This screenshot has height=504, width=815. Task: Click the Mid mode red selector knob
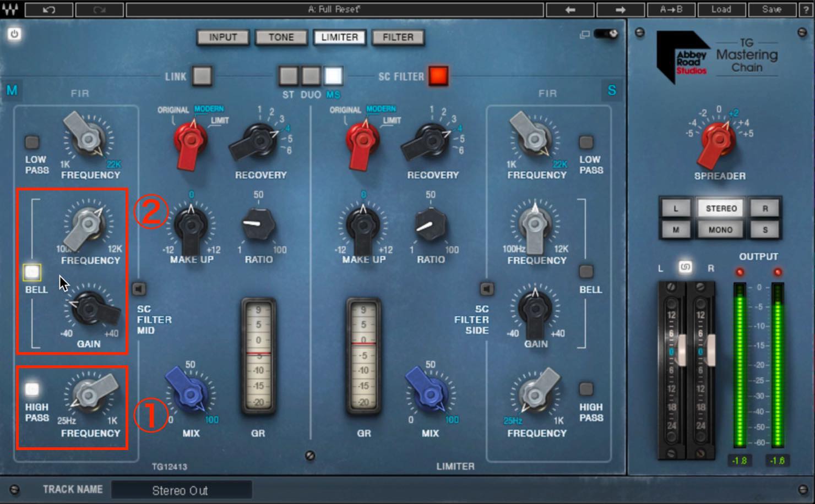click(x=191, y=141)
